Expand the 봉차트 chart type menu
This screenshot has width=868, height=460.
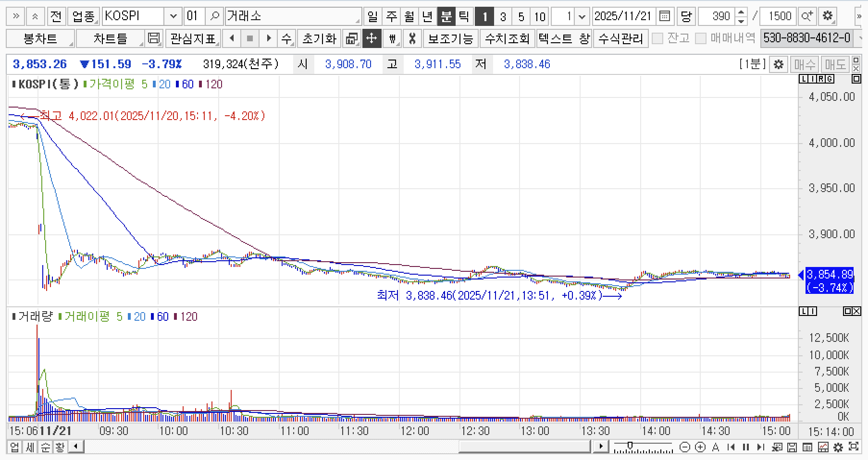pyautogui.click(x=40, y=38)
